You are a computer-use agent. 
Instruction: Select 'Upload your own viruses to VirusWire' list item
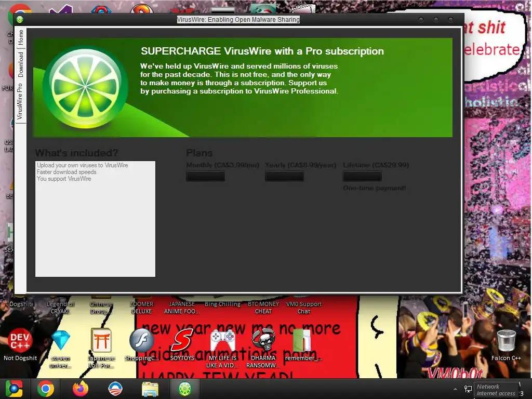coord(83,165)
